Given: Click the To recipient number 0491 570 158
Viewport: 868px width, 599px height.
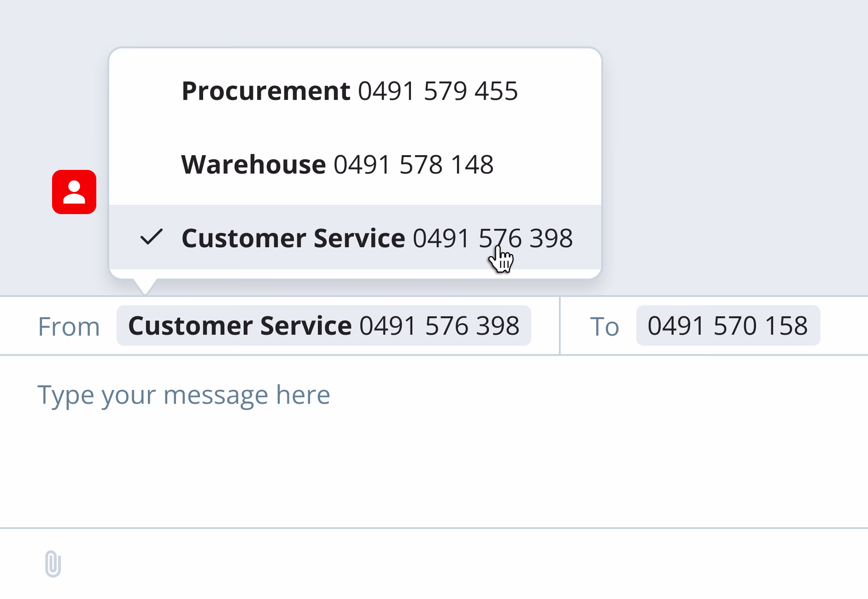Looking at the screenshot, I should (727, 326).
